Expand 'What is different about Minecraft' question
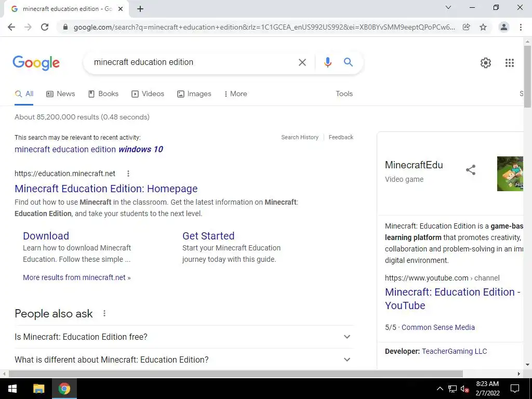The height and width of the screenshot is (399, 532). [184, 360]
